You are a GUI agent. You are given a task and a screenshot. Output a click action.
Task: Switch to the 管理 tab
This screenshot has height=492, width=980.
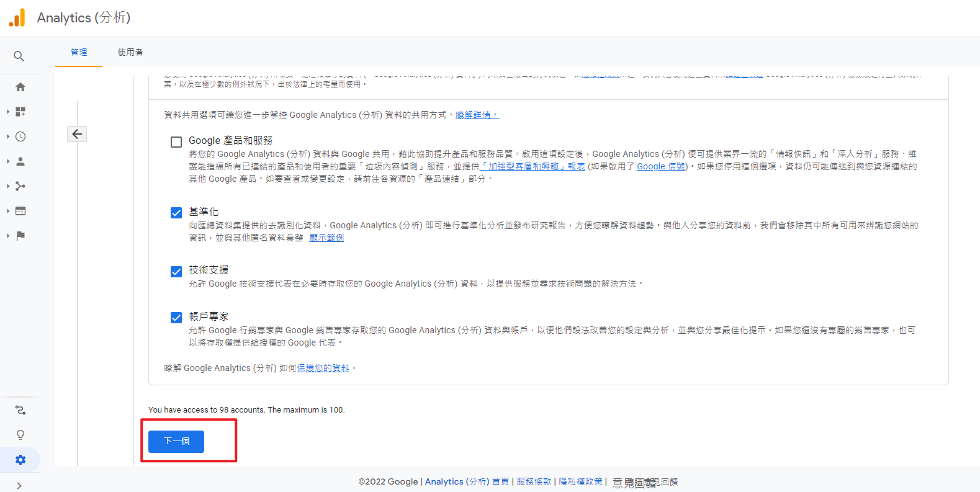[79, 52]
